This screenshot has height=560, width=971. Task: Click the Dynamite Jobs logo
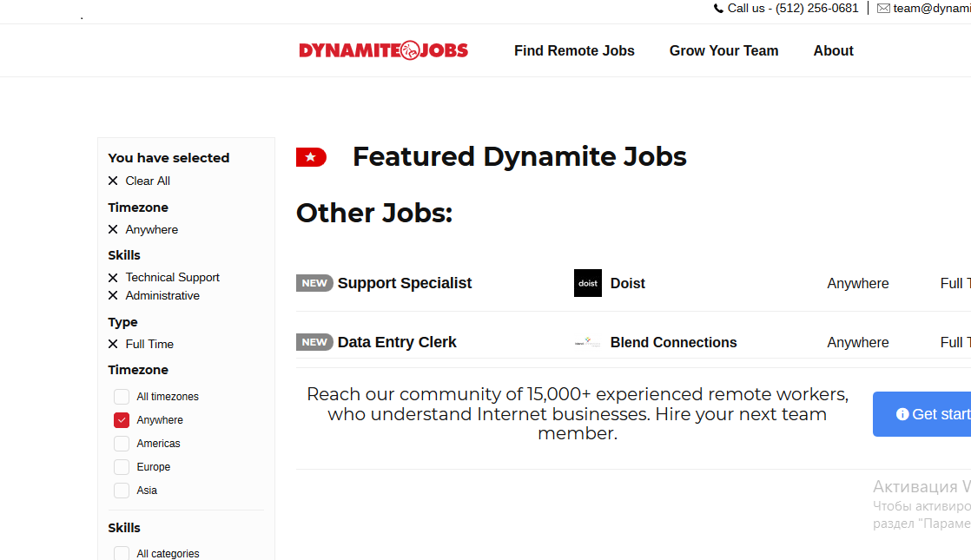click(383, 50)
